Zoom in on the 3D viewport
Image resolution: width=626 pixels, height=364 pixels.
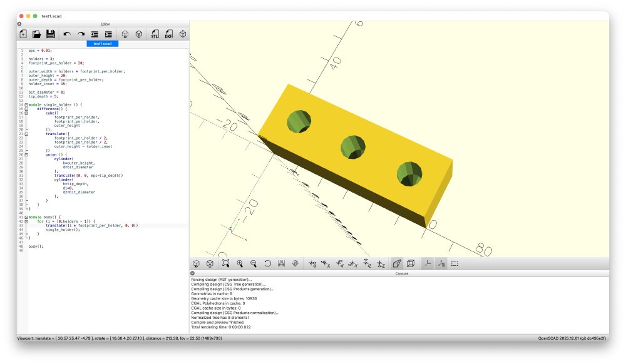point(239,263)
